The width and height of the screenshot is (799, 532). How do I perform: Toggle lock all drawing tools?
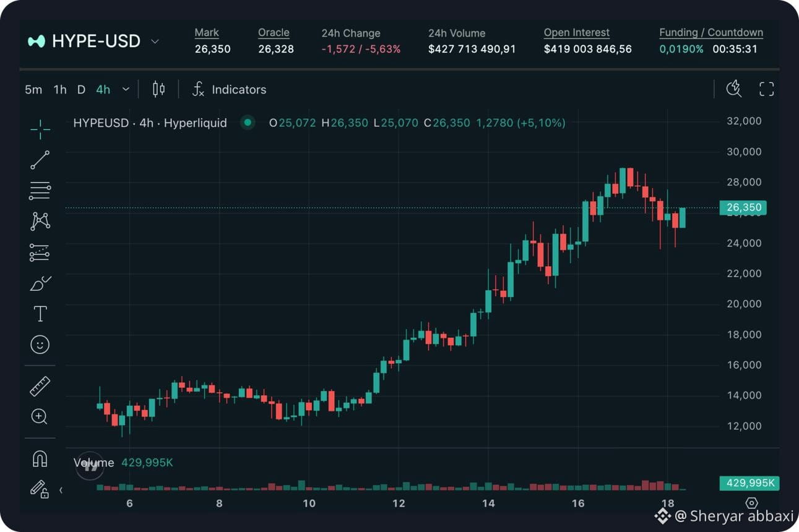(x=40, y=489)
